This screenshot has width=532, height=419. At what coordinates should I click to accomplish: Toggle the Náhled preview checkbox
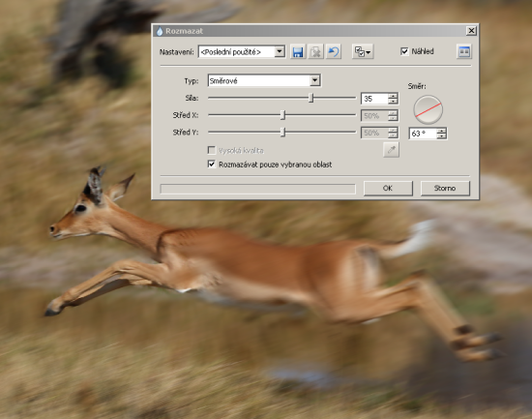404,51
